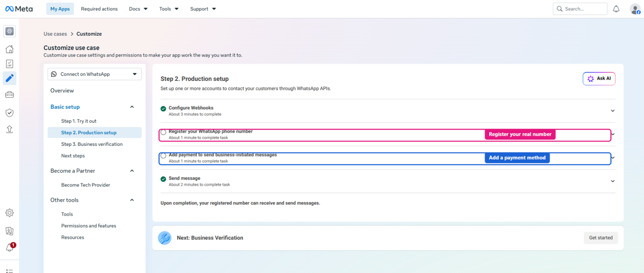
Task: Open the Docs dropdown menu
Action: click(138, 9)
